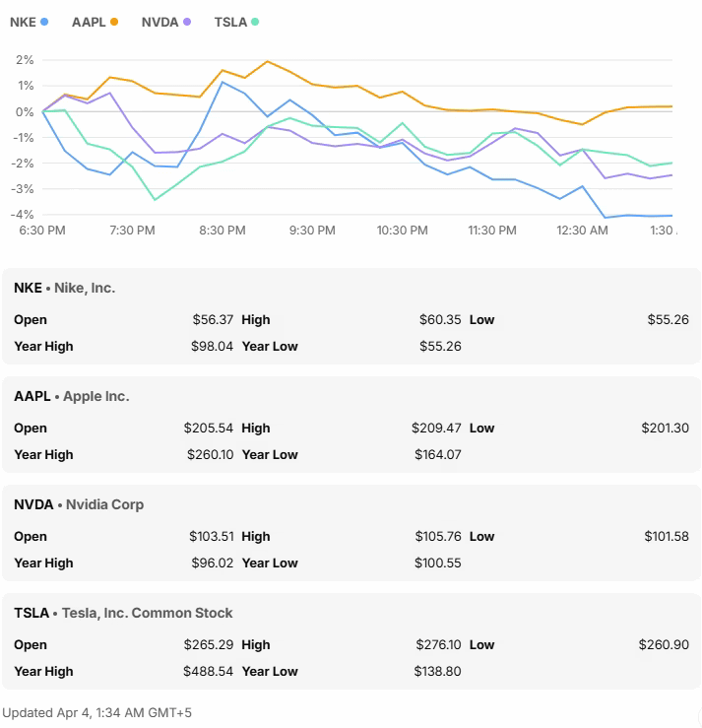Click Apple open price $205.54

pyautogui.click(x=209, y=429)
